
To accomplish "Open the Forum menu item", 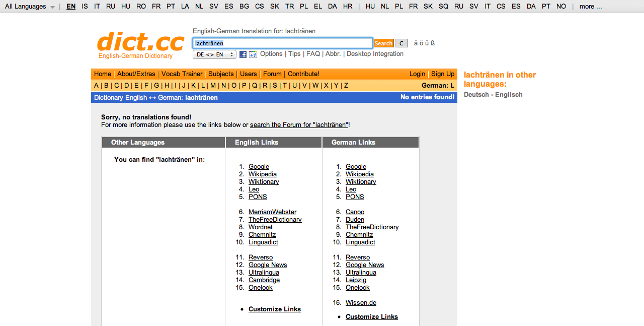I will (x=272, y=74).
